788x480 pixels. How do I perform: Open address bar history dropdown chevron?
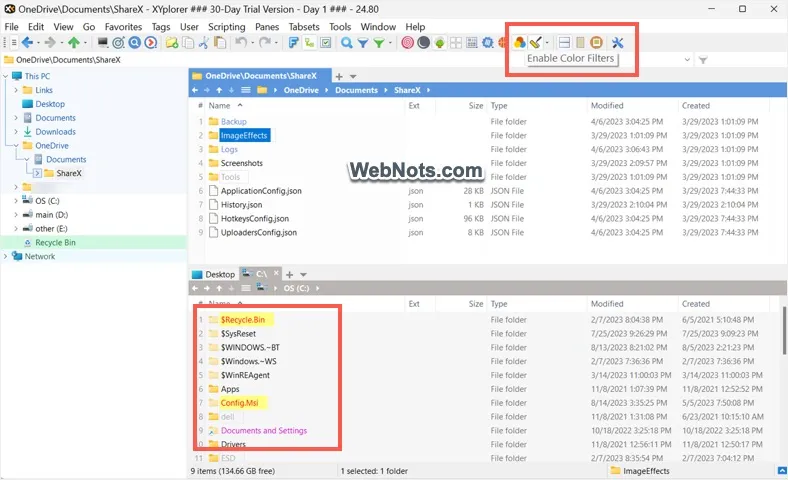click(x=687, y=60)
